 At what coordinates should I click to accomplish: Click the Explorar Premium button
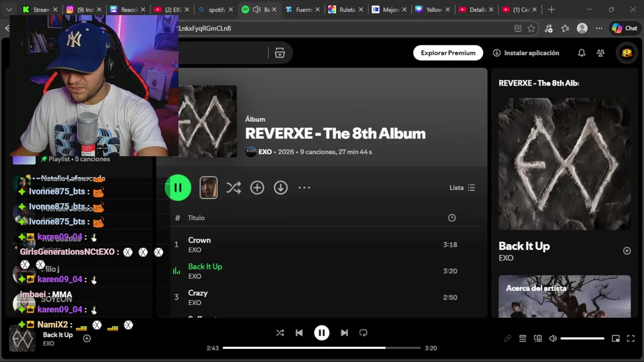[448, 53]
